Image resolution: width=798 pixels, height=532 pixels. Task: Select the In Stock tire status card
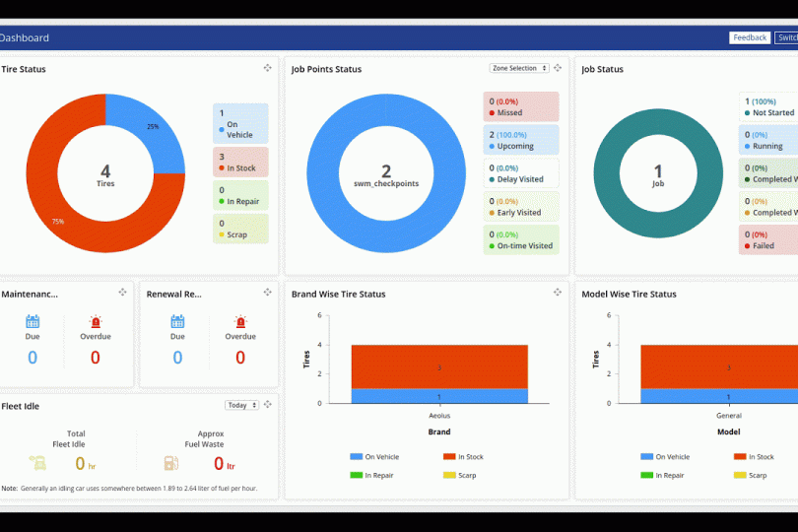239,163
